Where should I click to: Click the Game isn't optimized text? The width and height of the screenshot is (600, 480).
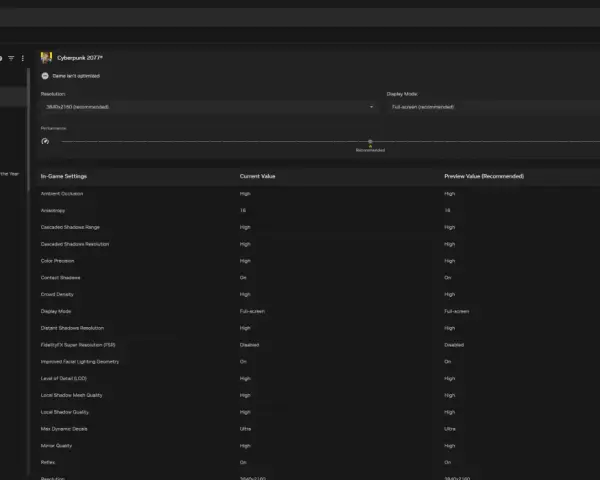(76, 76)
